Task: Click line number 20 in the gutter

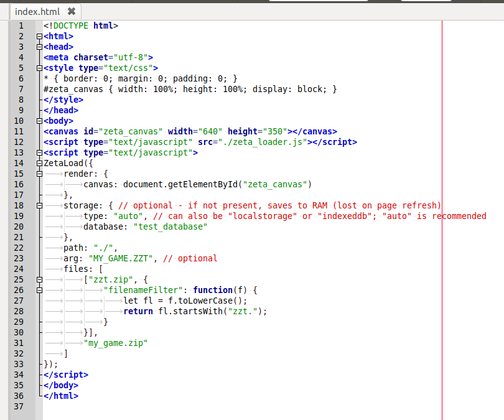Action: (x=19, y=226)
